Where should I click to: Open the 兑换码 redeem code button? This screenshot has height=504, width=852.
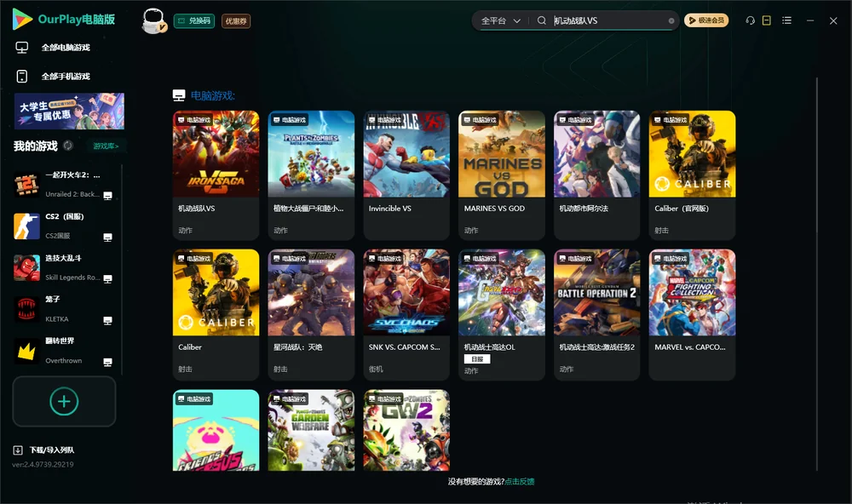point(194,20)
